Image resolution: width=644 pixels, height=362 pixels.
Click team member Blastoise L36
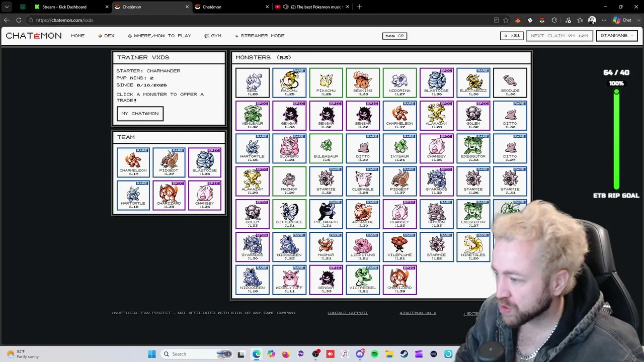(x=205, y=162)
